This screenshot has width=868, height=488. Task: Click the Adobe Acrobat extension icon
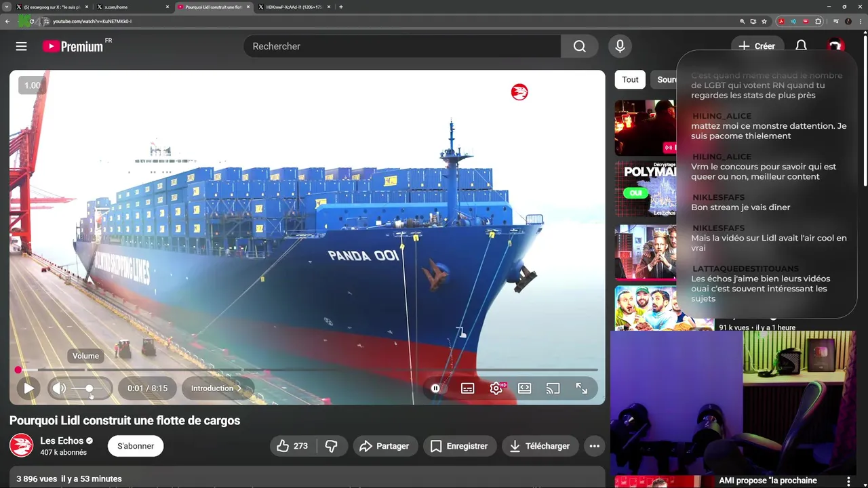(x=781, y=21)
